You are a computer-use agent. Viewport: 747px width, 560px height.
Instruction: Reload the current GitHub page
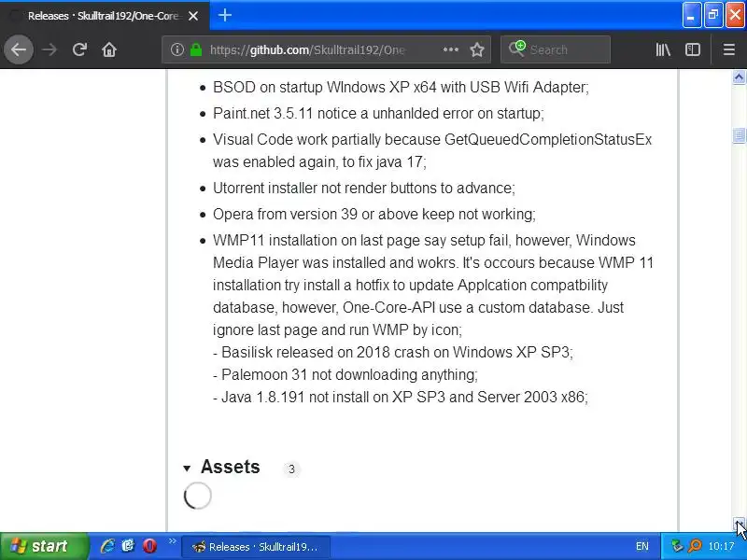point(79,49)
